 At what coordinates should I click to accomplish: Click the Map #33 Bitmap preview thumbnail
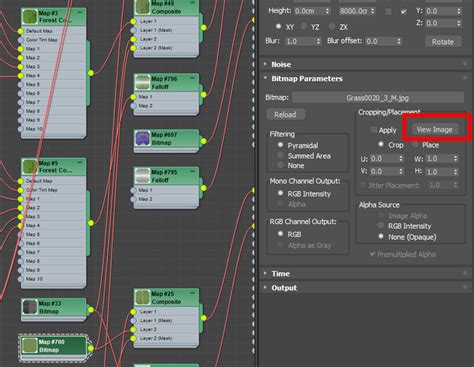[x=30, y=307]
